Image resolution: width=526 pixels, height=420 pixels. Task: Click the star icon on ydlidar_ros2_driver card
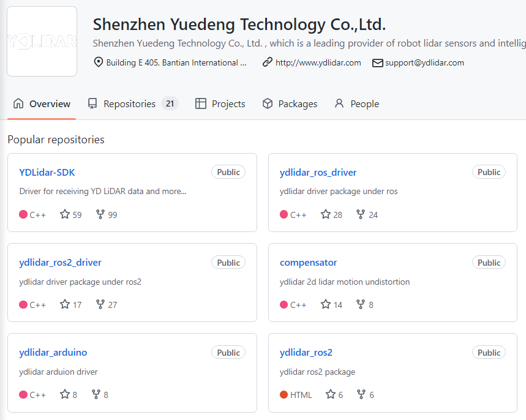65,304
